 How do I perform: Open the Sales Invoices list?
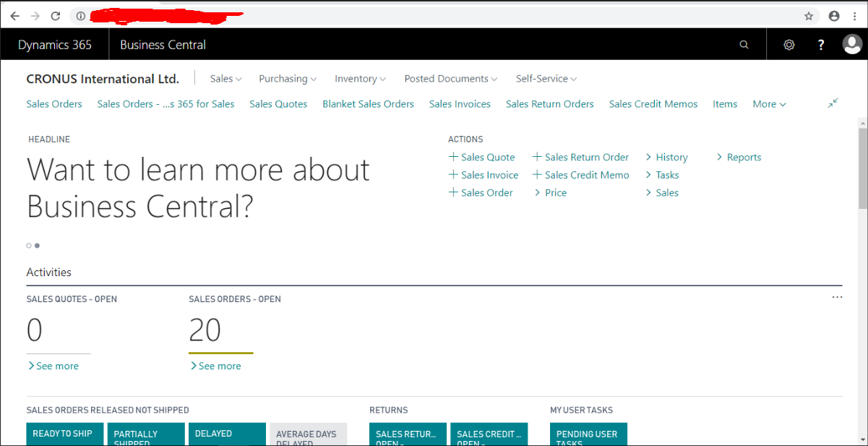[x=460, y=104]
